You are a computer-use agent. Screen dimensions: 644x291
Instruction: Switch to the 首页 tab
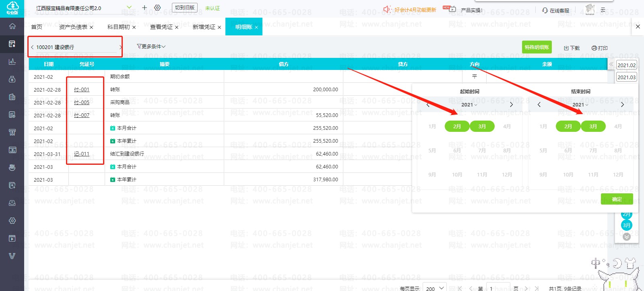37,27
